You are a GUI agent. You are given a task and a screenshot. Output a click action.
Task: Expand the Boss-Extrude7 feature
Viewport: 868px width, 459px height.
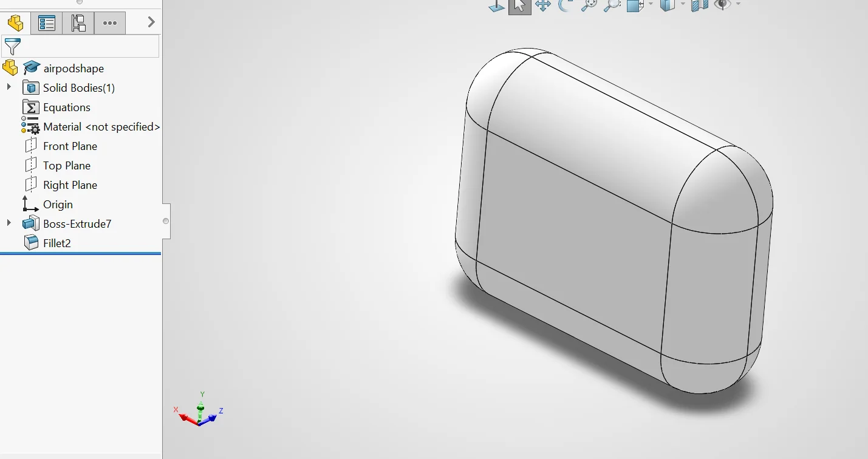coord(9,223)
